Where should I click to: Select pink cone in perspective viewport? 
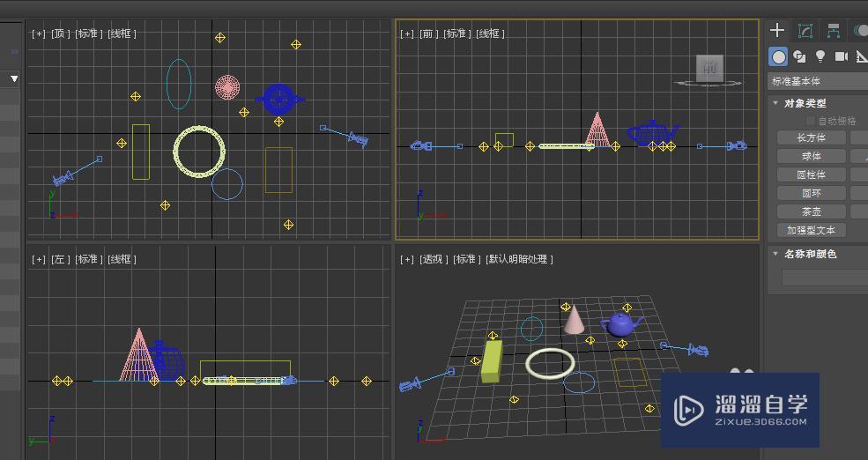point(574,323)
